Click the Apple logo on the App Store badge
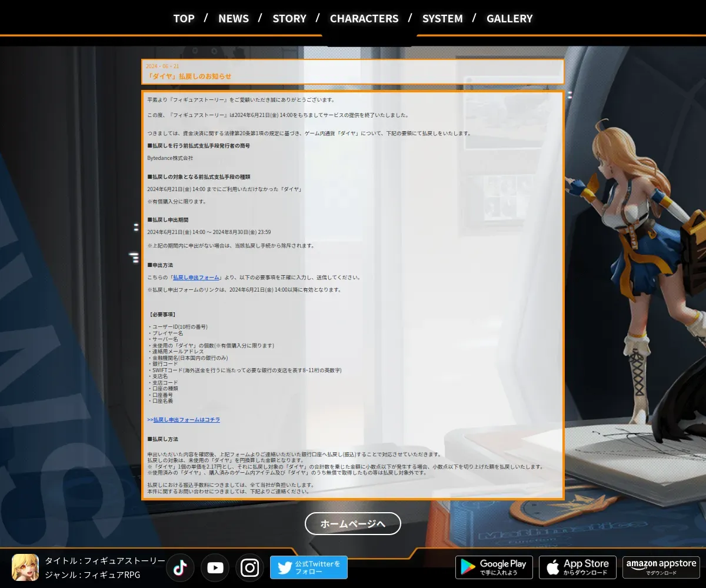 pyautogui.click(x=552, y=567)
